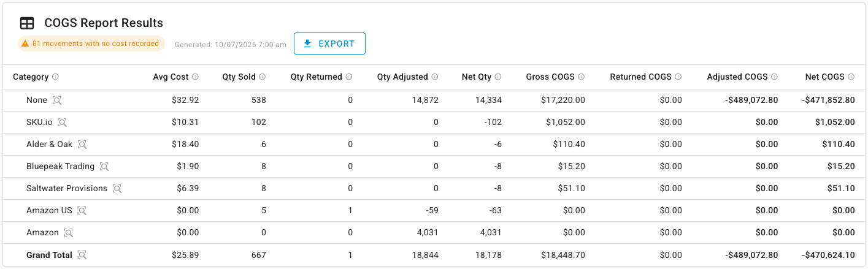Click the Qty Sold column header
The width and height of the screenshot is (868, 269).
239,77
